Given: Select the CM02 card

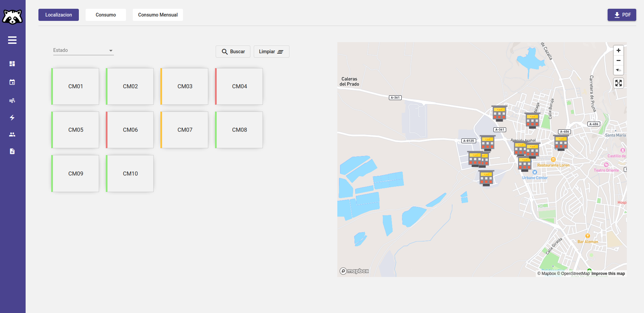Looking at the screenshot, I should tap(130, 86).
